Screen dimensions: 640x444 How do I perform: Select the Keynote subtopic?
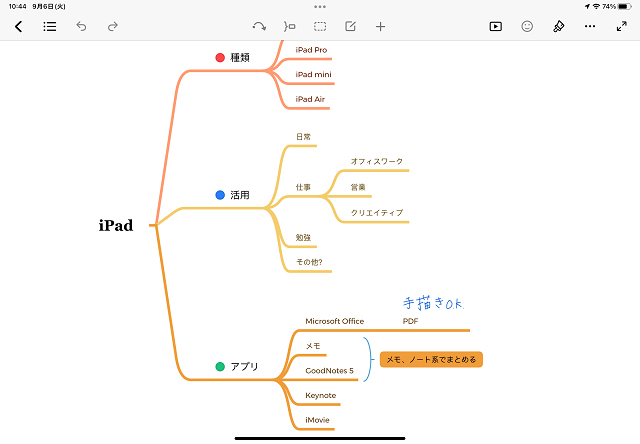tap(320, 395)
